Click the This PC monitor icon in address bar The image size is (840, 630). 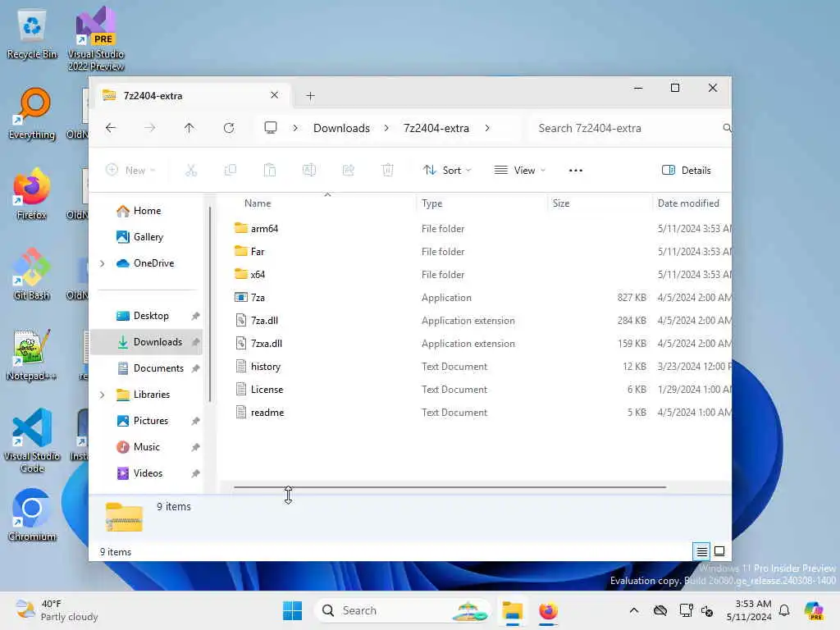click(271, 127)
